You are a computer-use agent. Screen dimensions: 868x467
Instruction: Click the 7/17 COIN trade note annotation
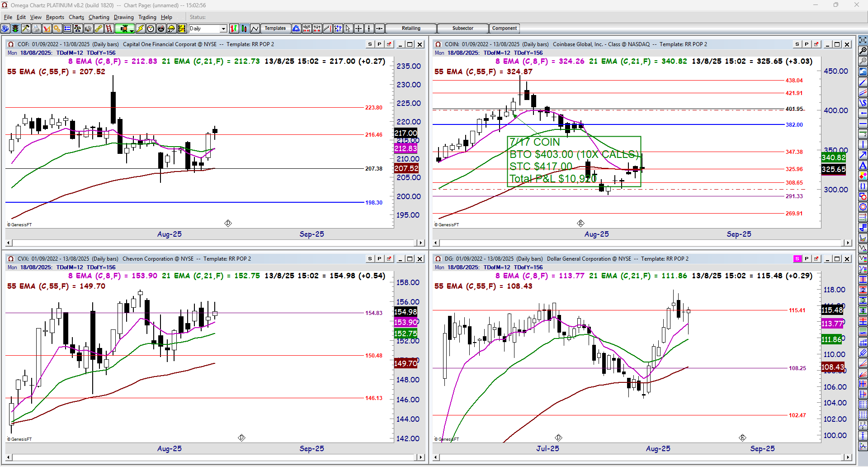tap(574, 161)
